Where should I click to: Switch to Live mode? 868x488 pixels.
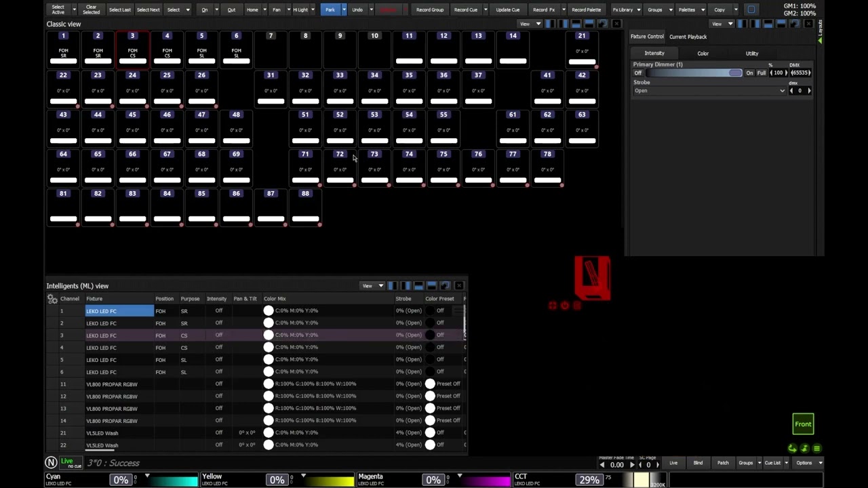pyautogui.click(x=673, y=463)
